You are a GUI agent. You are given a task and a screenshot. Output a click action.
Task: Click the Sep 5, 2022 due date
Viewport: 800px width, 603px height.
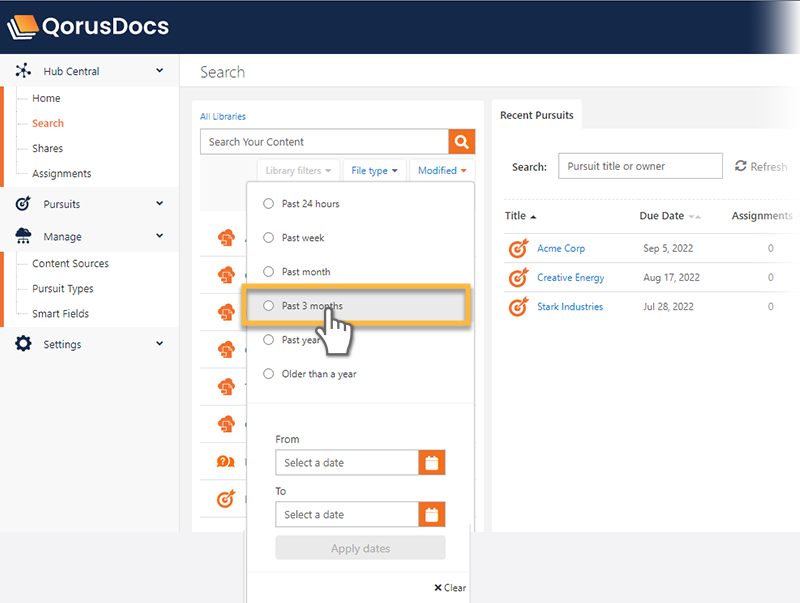tap(668, 248)
